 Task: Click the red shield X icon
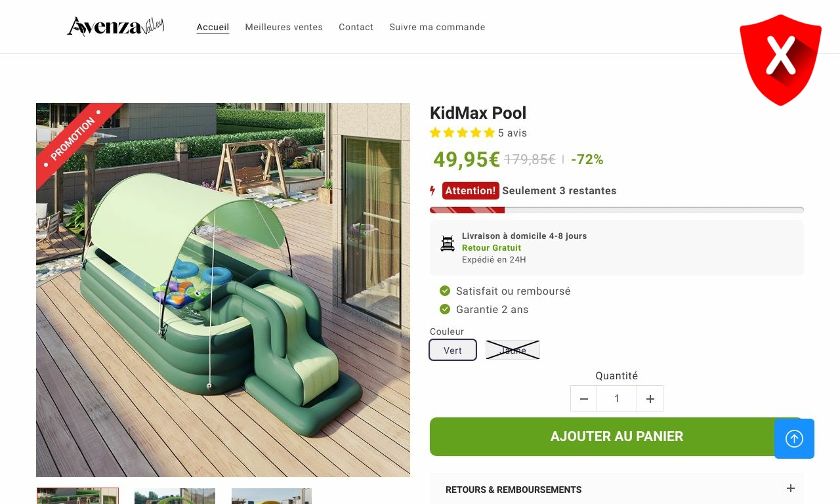point(780,60)
